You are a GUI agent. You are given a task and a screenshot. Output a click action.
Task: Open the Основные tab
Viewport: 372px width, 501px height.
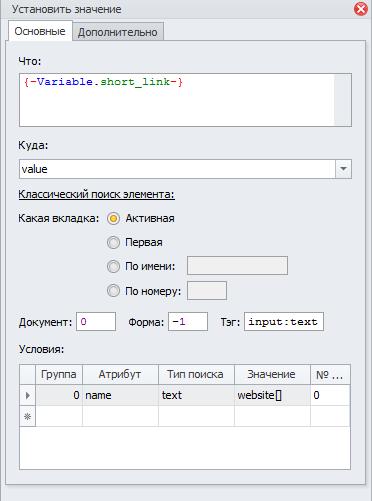(x=40, y=31)
